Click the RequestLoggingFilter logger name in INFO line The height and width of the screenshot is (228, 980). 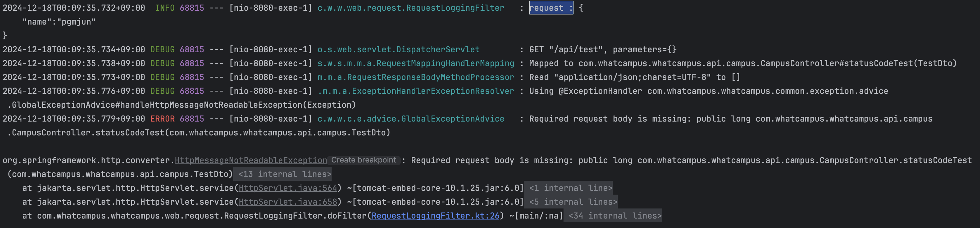click(x=411, y=8)
